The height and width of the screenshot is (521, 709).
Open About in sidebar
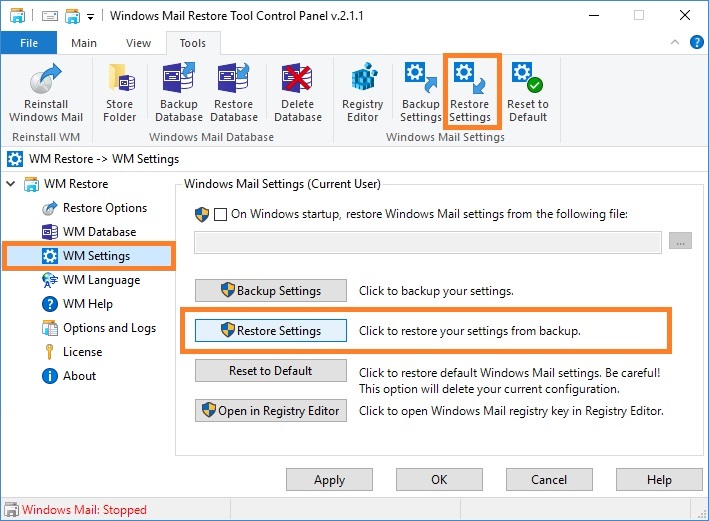[79, 376]
